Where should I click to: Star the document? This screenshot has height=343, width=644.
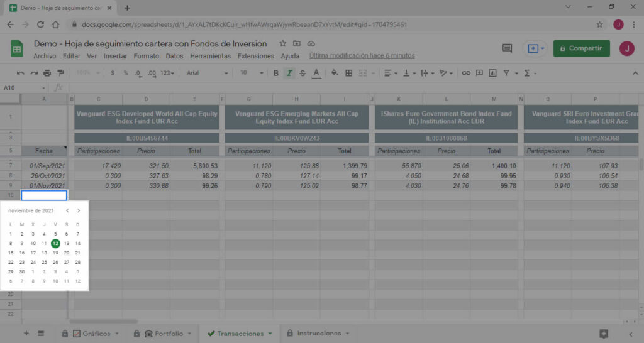[282, 43]
